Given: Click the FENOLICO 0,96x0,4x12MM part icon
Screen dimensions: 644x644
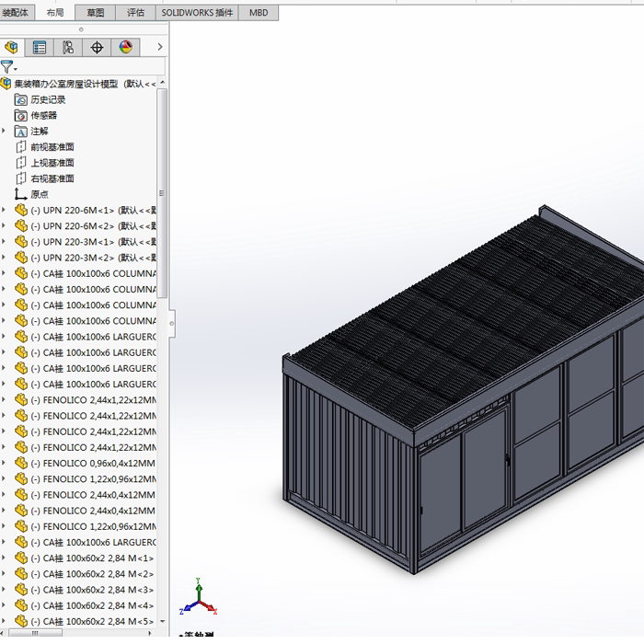Looking at the screenshot, I should [21, 464].
